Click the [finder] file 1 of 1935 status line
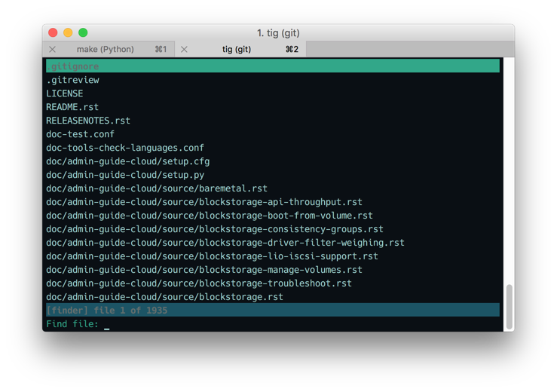The height and width of the screenshot is (392, 557). click(x=272, y=310)
